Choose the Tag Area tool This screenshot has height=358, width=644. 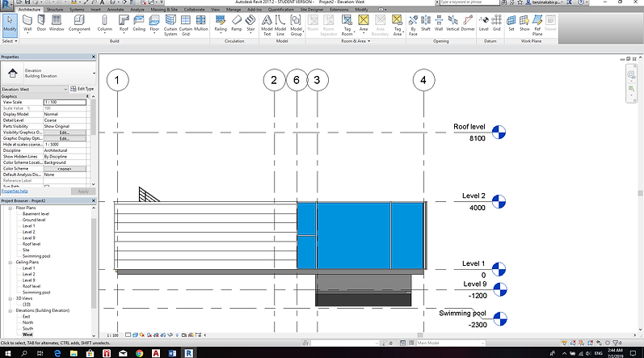coord(398,25)
